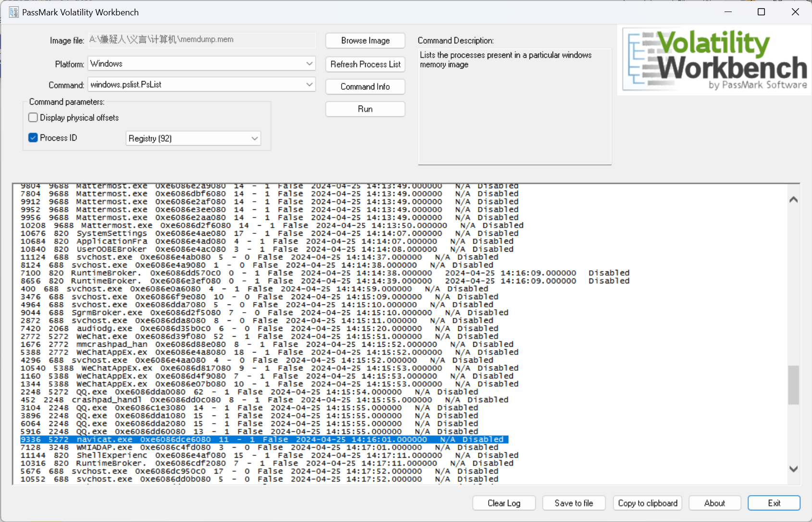The height and width of the screenshot is (522, 812).
Task: Uncheck the Process ID checkbox
Action: tap(33, 138)
